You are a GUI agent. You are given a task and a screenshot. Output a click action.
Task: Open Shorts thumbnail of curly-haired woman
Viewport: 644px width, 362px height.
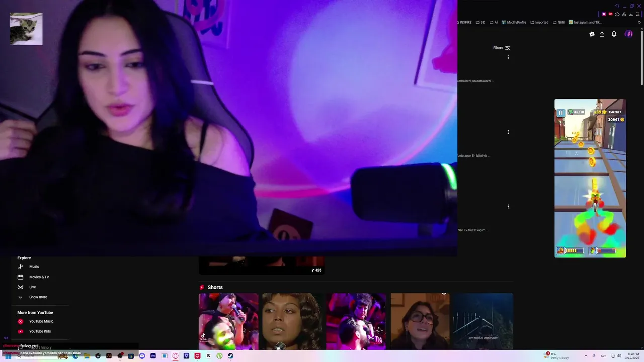(292, 321)
